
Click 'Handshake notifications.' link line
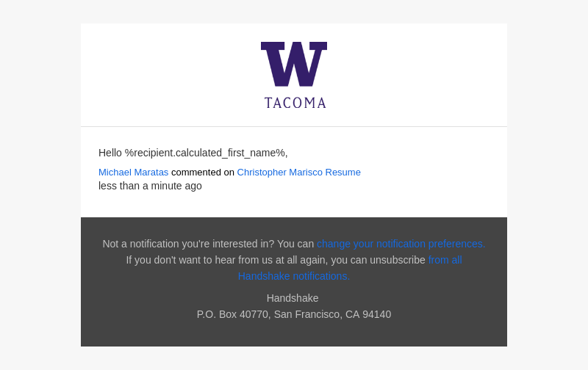coord(294,276)
